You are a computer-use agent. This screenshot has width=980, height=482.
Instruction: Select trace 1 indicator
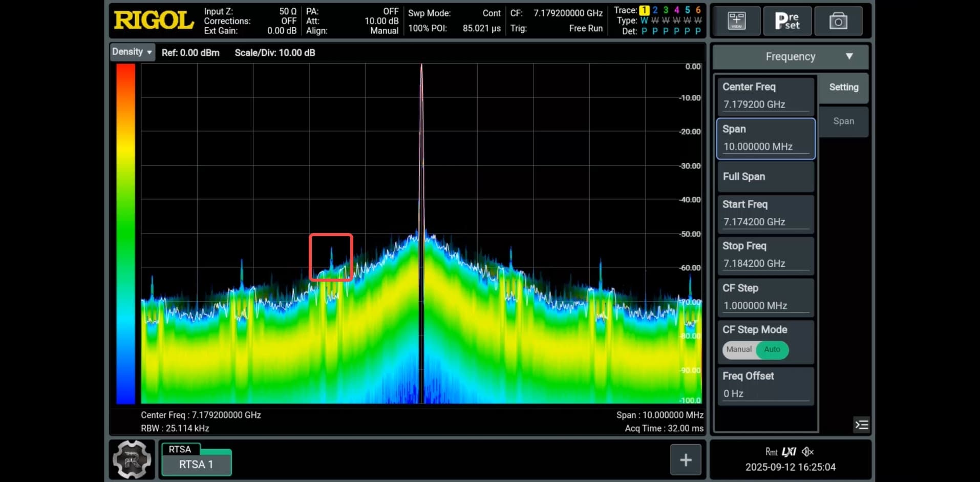click(644, 10)
